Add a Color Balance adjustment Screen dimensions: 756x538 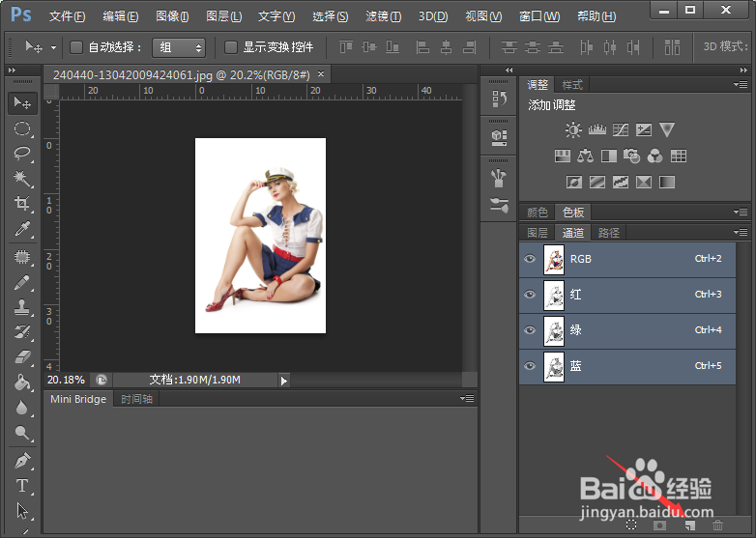[585, 156]
